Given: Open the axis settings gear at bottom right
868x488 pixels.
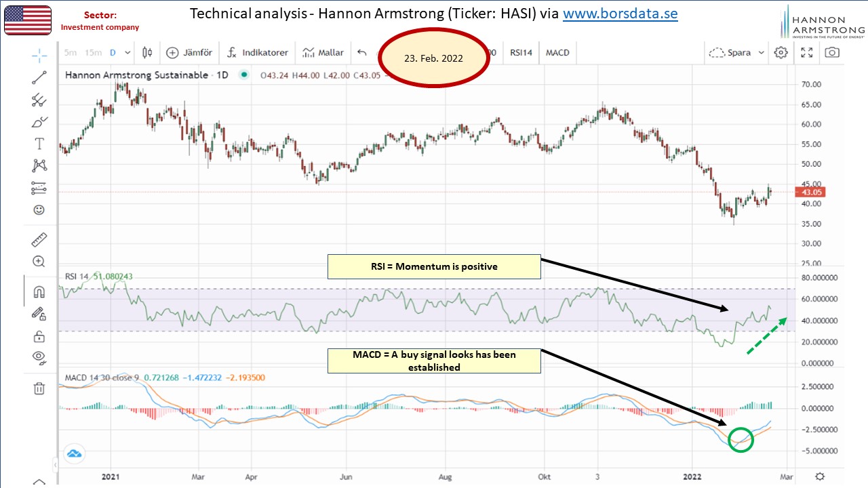Looking at the screenshot, I should (x=820, y=476).
